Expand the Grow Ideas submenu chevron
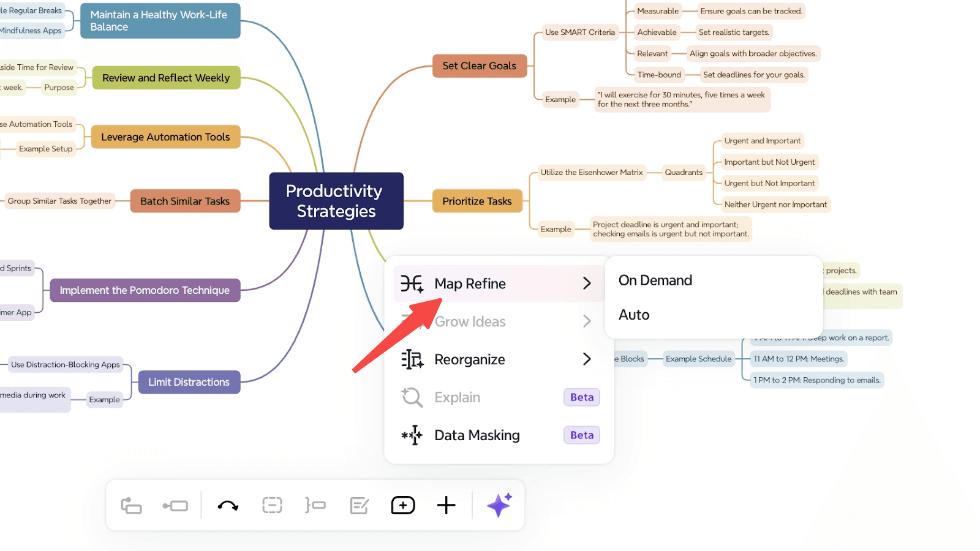Screen dimensions: 980x551 coord(587,321)
